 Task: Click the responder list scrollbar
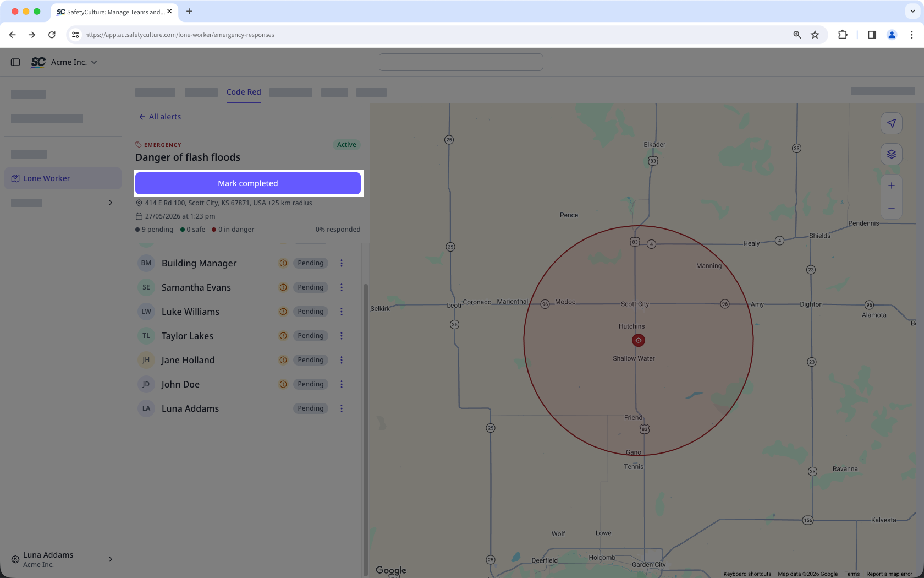click(366, 429)
